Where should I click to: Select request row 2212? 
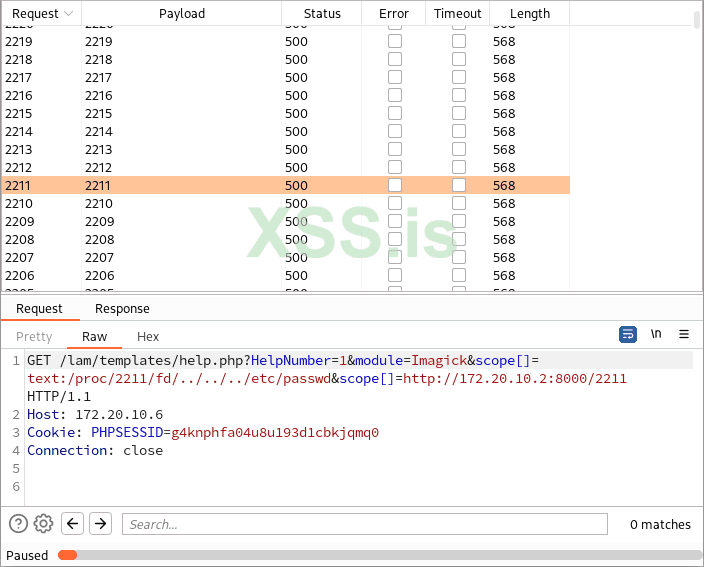[286, 167]
